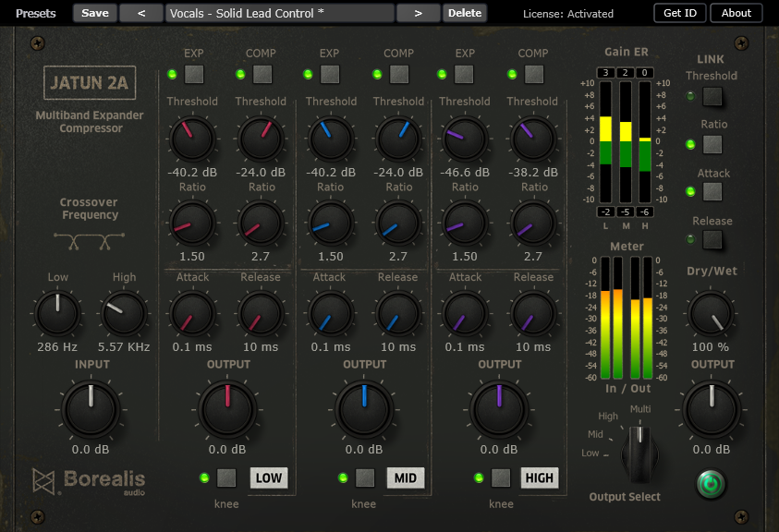Screen dimensions: 779x532
Task: Click the Low band compressor Ratio knob (pink, 2.7)
Action: click(x=261, y=224)
